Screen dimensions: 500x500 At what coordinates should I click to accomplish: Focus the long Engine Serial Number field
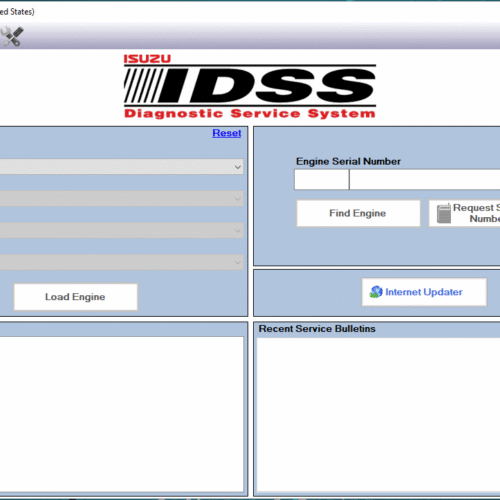pyautogui.click(x=425, y=180)
